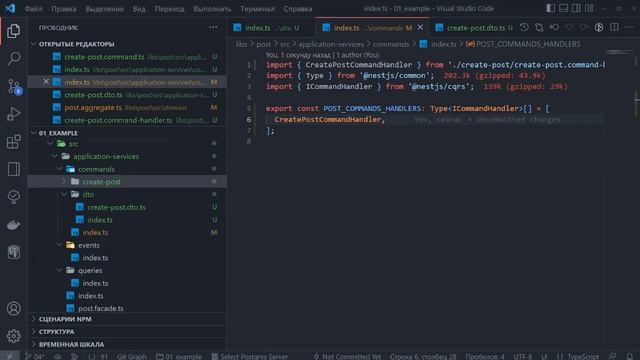This screenshot has width=640, height=360.
Task: Toggle primary sidebar layout icon in title bar
Action: pyautogui.click(x=551, y=8)
